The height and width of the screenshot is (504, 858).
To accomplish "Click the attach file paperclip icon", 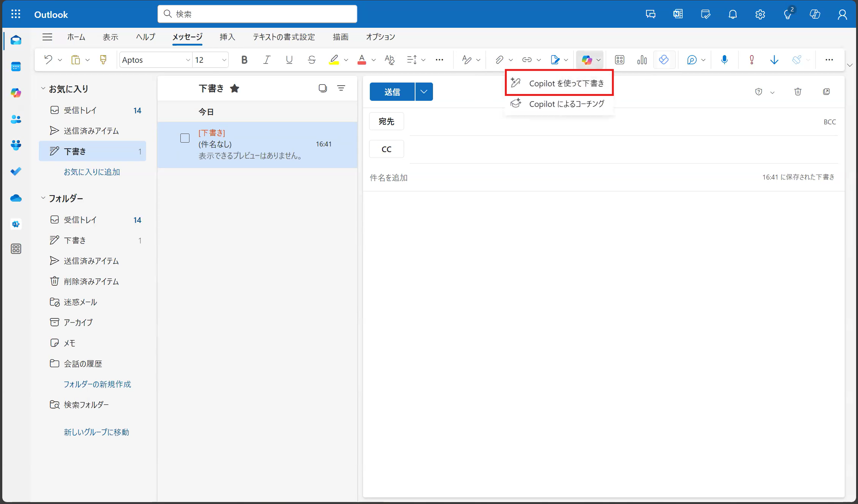I will click(499, 60).
